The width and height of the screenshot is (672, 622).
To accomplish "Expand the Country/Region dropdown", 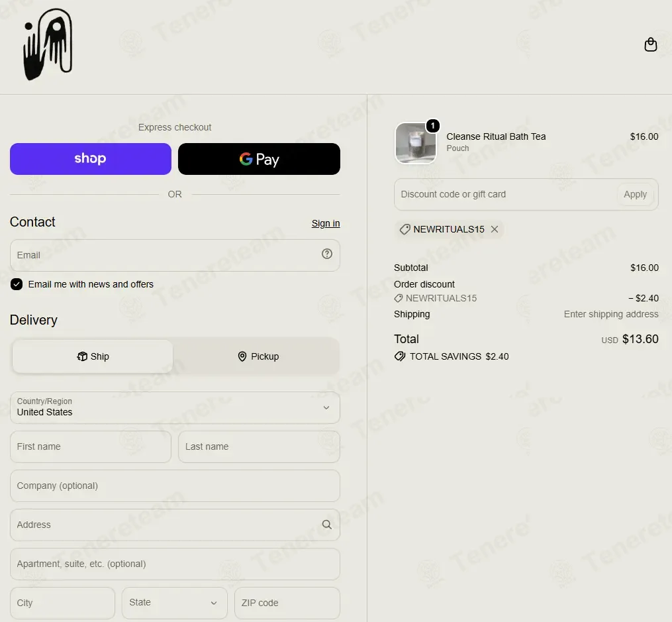I will [175, 407].
